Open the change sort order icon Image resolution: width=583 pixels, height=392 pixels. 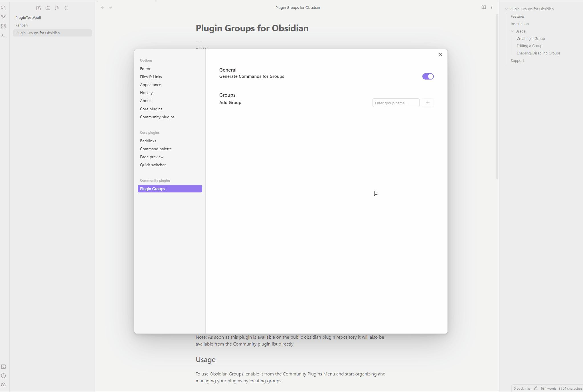pos(57,8)
